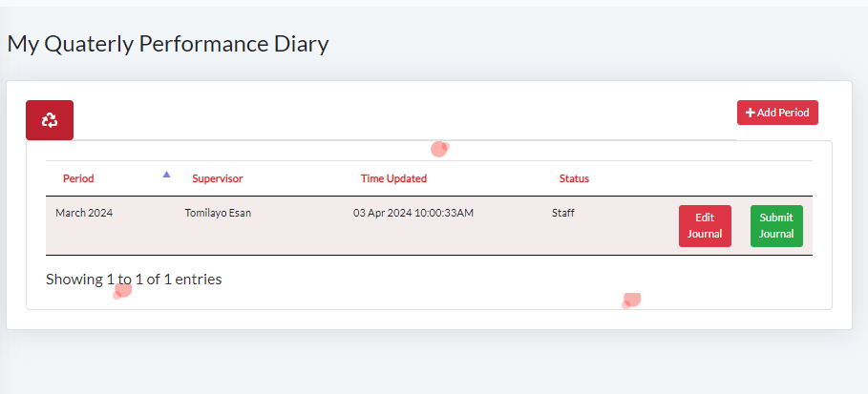Sort table by Period column header

pos(78,178)
